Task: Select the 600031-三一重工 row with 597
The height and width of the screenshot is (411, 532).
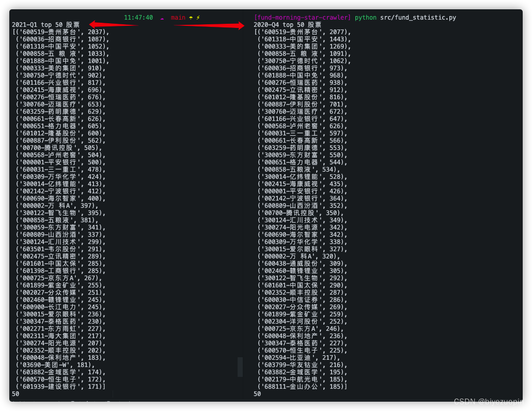Action: click(302, 133)
